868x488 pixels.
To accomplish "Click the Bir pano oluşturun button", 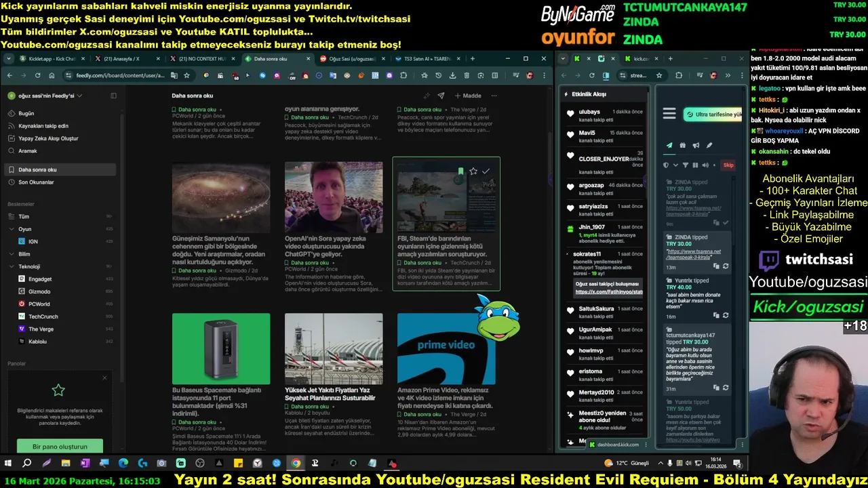I will (60, 447).
